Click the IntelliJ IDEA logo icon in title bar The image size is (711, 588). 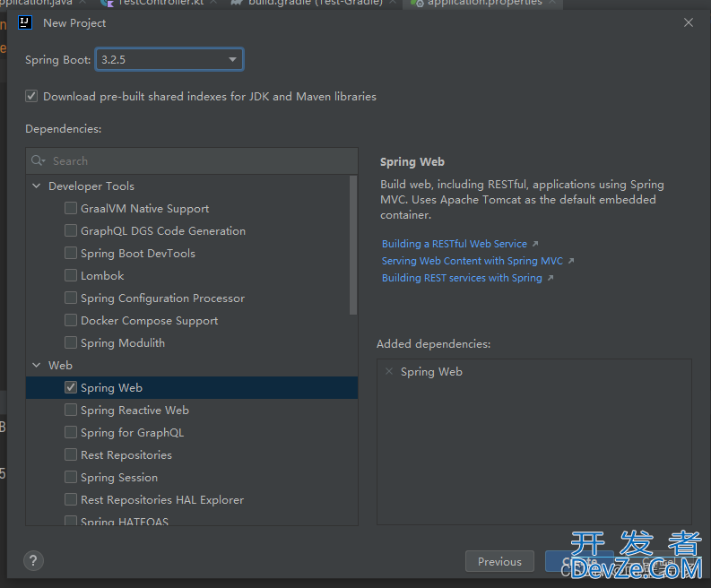(x=25, y=22)
